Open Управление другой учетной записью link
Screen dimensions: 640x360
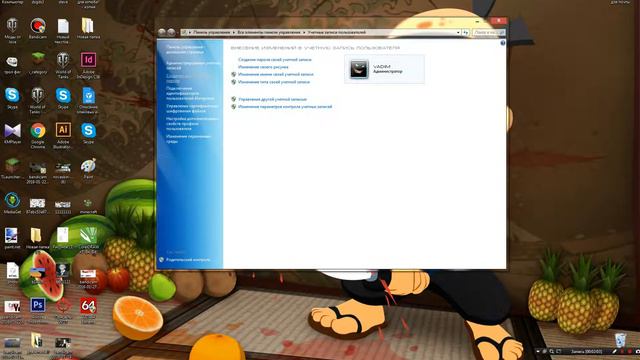coord(272,99)
